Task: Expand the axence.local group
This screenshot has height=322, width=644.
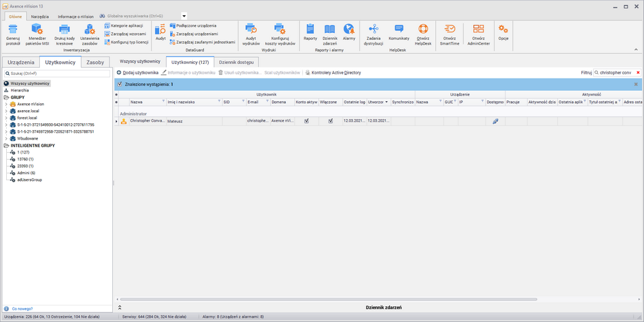Action: (x=6, y=110)
